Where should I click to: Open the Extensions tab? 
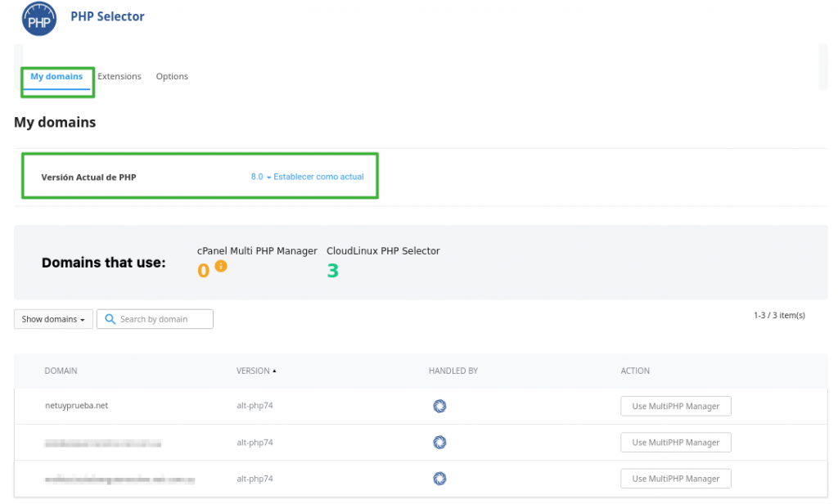point(119,76)
